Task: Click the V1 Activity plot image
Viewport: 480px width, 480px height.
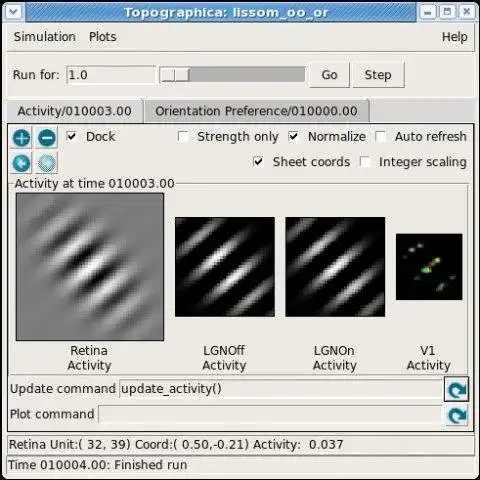Action: click(429, 267)
